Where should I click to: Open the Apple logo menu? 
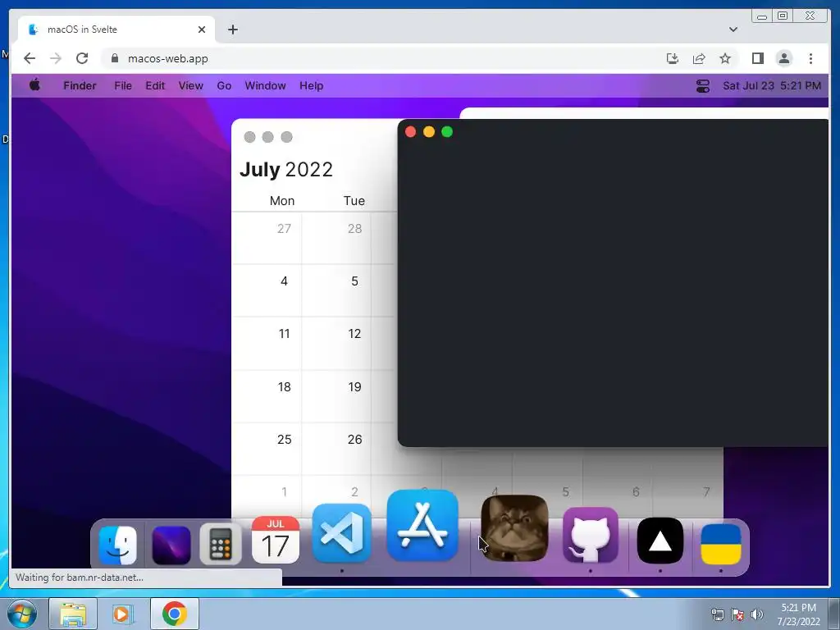[x=34, y=85]
